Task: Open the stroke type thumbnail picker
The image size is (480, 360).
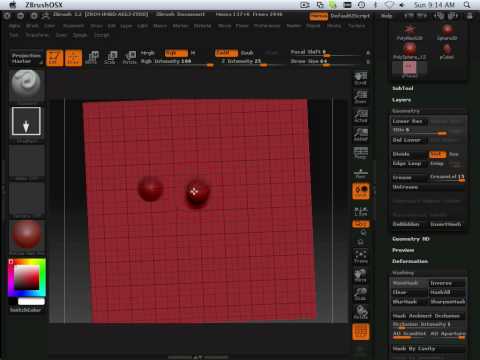Action: 26,121
